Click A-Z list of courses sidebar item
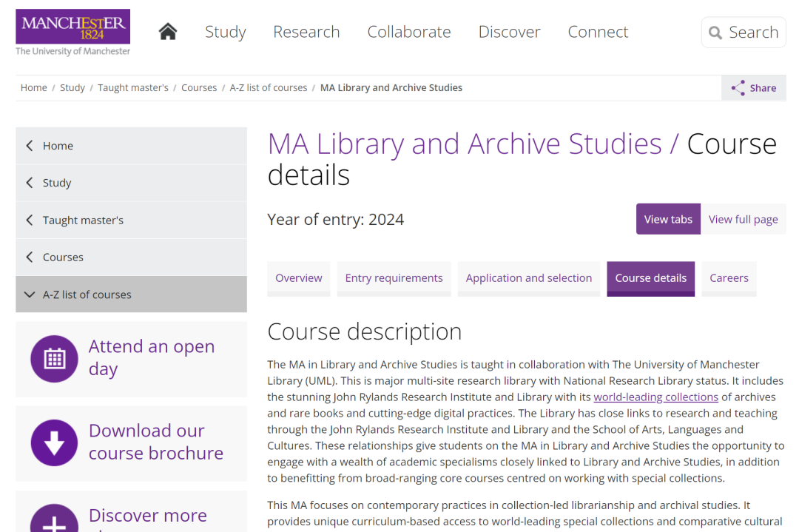799x532 pixels. (131, 294)
